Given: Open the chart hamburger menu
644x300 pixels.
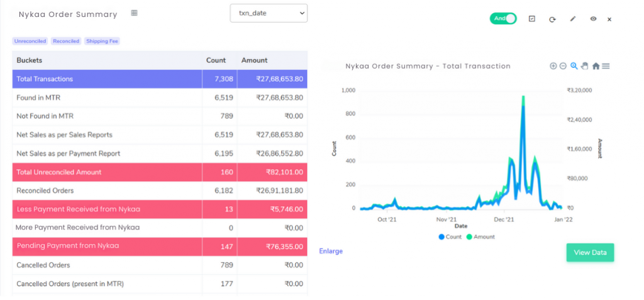Looking at the screenshot, I should pyautogui.click(x=606, y=66).
